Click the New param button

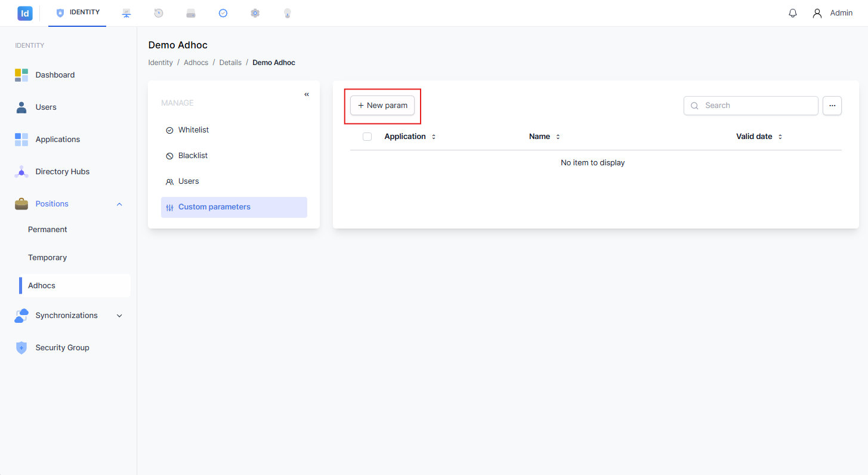382,106
